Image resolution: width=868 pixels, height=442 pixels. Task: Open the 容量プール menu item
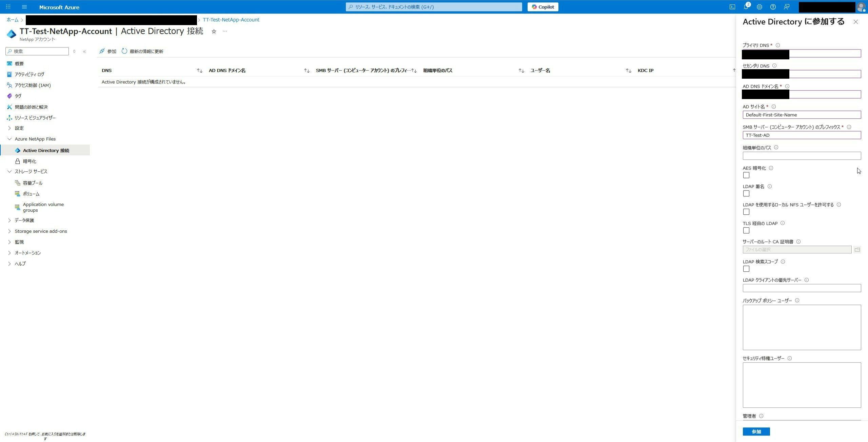[x=33, y=183]
